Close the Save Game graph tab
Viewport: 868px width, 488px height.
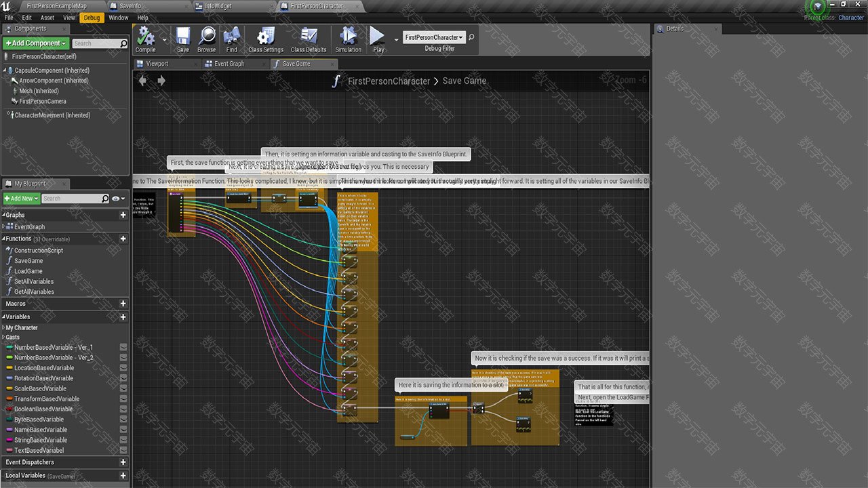point(332,64)
